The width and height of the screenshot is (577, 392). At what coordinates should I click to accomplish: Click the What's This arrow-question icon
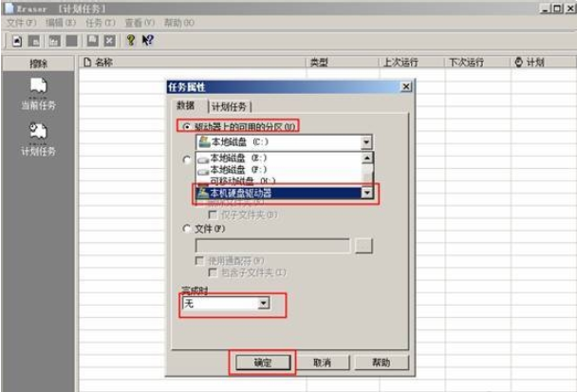tap(147, 41)
